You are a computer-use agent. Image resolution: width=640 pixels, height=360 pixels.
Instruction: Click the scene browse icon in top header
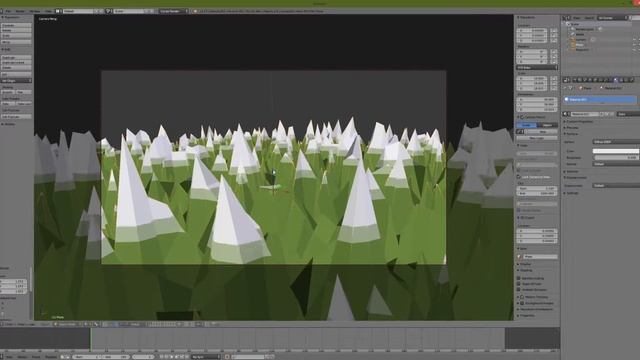(109, 11)
